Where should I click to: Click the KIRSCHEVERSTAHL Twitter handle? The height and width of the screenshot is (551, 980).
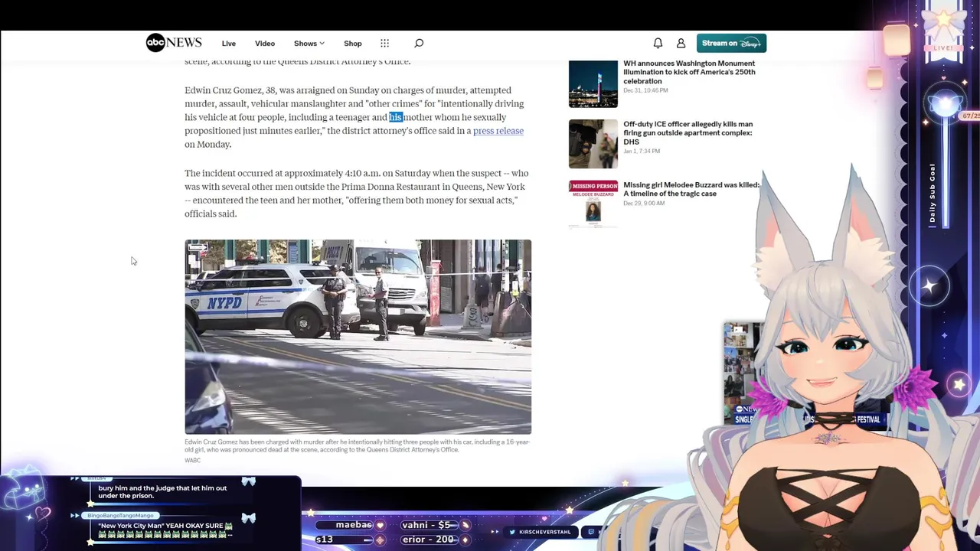[544, 532]
